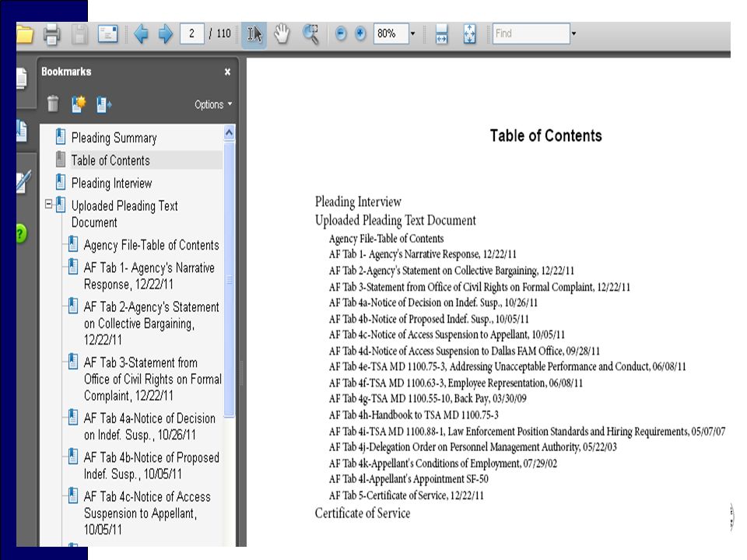Click the 80% zoom value field

[x=391, y=33]
